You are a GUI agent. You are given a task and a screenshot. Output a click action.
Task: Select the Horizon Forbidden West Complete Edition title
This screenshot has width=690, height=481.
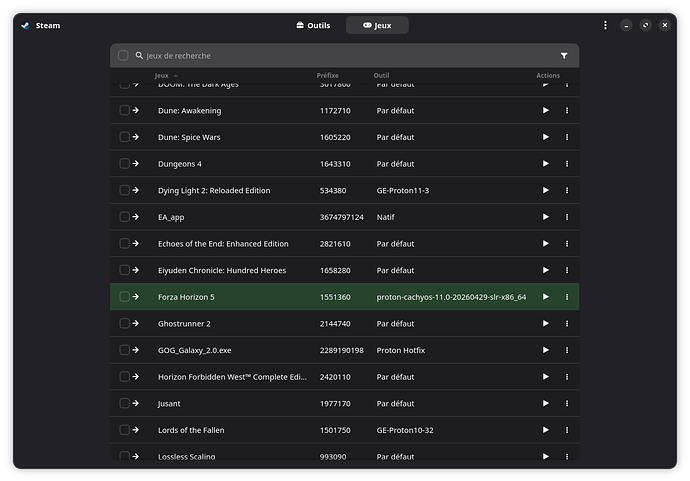click(232, 377)
